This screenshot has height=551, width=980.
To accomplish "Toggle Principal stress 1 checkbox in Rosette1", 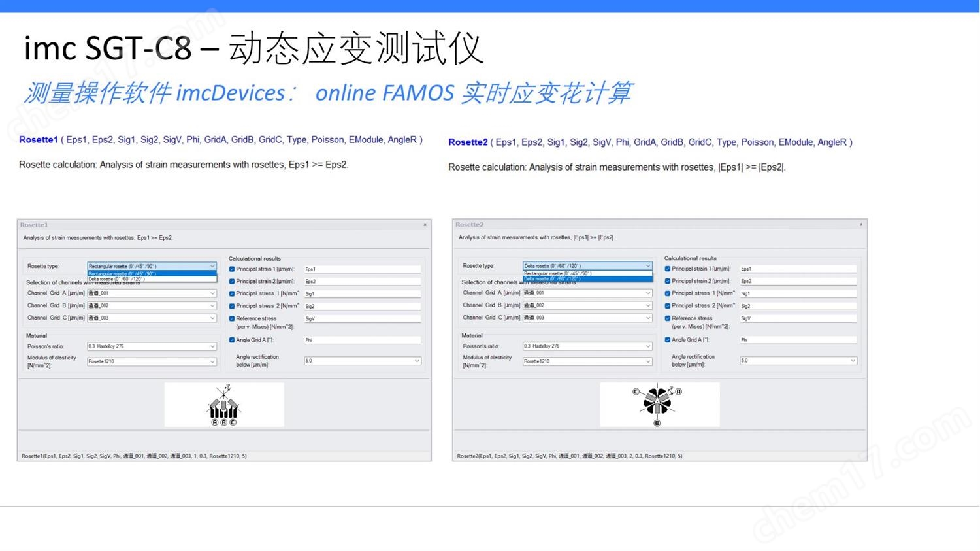I will pyautogui.click(x=232, y=294).
